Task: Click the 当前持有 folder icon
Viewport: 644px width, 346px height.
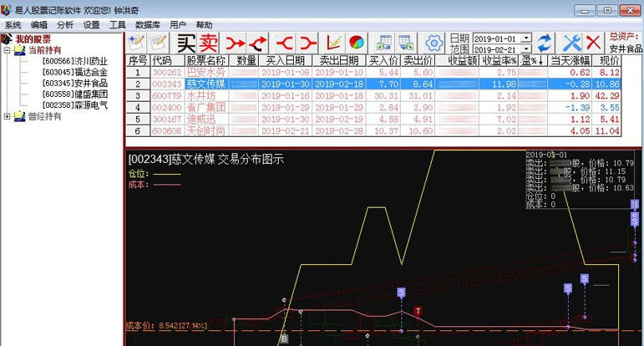Action: tap(20, 50)
